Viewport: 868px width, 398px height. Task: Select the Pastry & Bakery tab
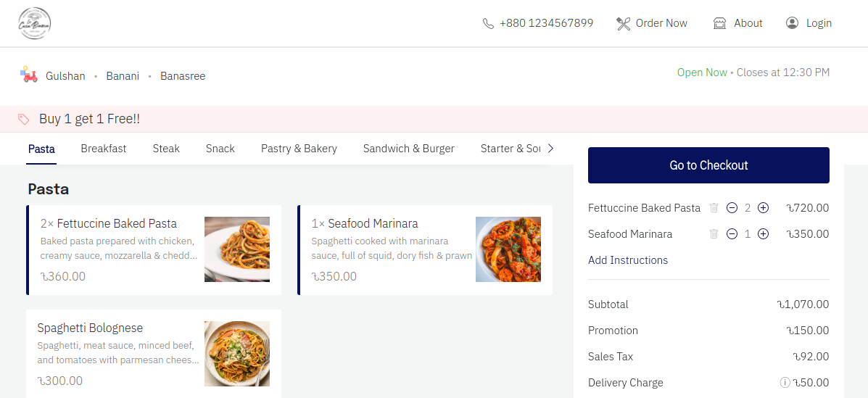click(x=299, y=149)
